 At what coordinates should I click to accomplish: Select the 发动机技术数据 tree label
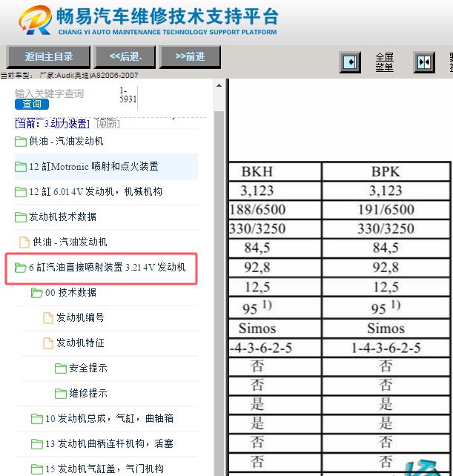[x=62, y=216]
